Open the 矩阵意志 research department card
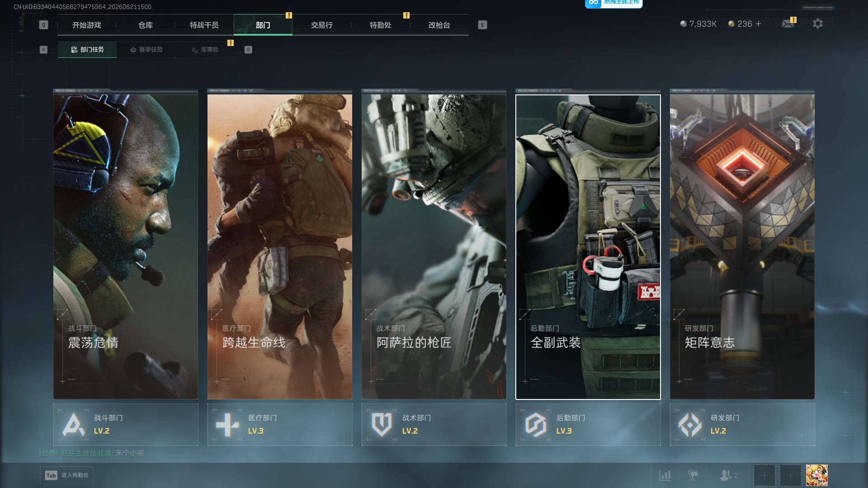Screen dimensions: 868x488 click(x=742, y=246)
